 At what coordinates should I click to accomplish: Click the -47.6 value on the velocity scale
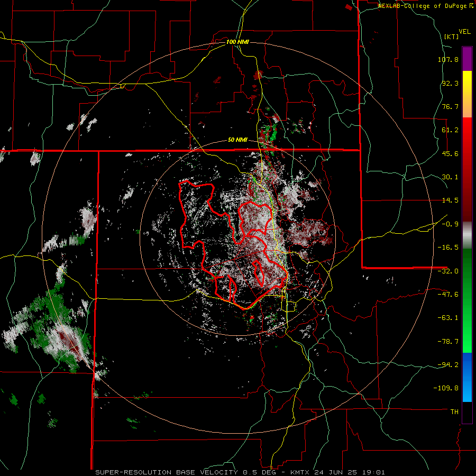point(448,295)
